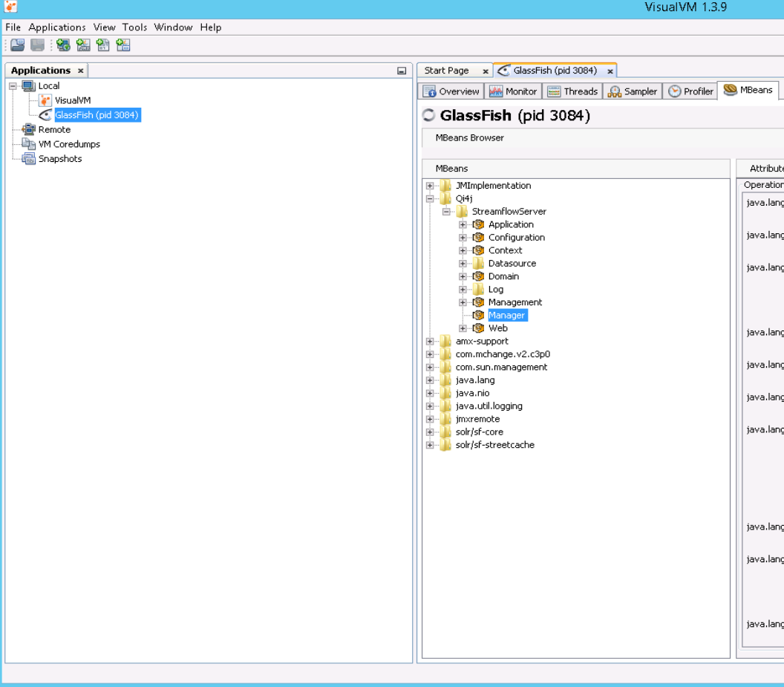This screenshot has height=687, width=784.
Task: Switch to the Sampler tab
Action: 633,91
